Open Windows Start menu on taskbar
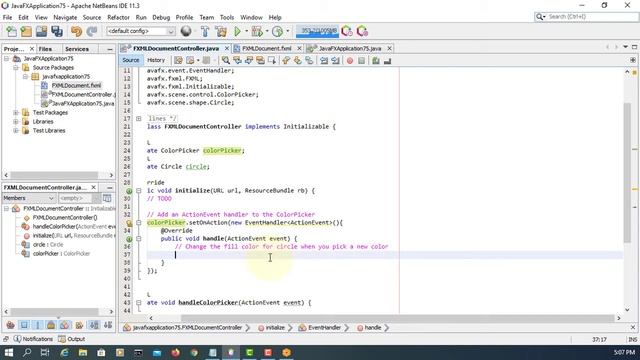Screen dimensions: 640x360 (9, 352)
